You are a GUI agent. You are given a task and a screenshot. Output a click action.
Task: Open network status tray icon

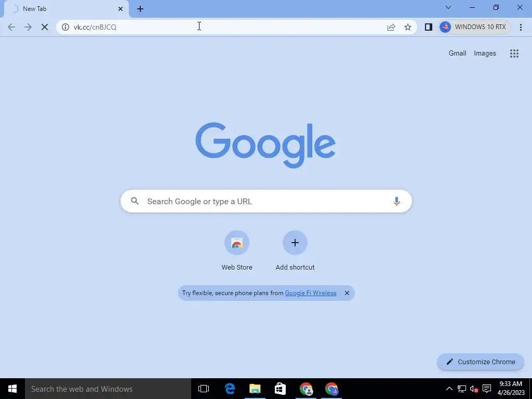click(462, 389)
